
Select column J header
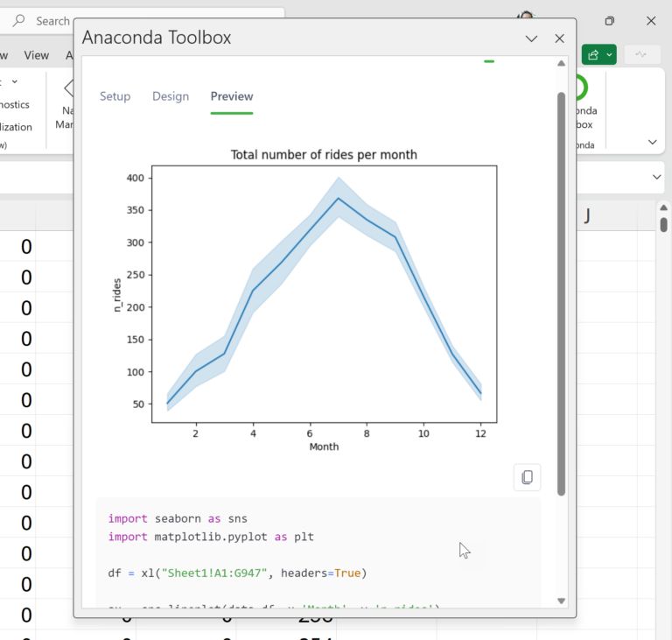click(587, 215)
